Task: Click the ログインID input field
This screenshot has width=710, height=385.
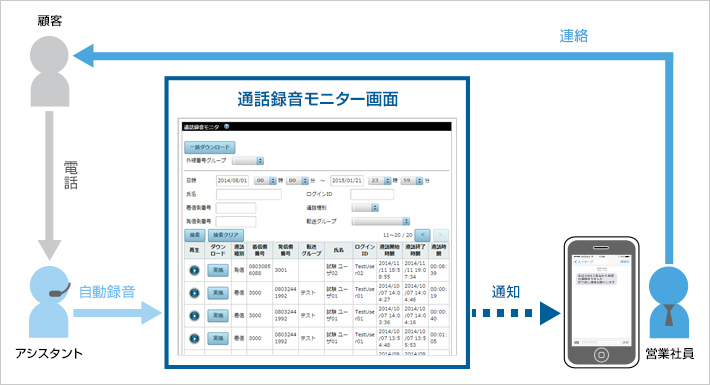Action: coord(372,194)
